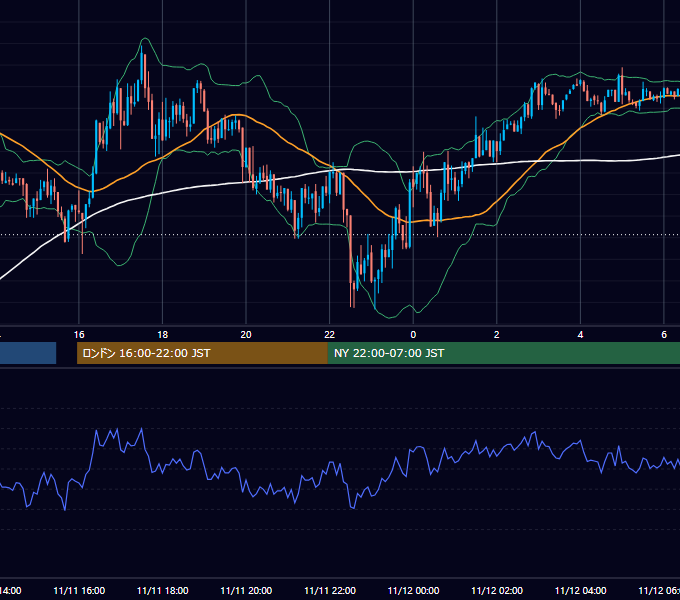This screenshot has width=680, height=600.
Task: Click the 11/11 20:00 time label
Action: [246, 590]
